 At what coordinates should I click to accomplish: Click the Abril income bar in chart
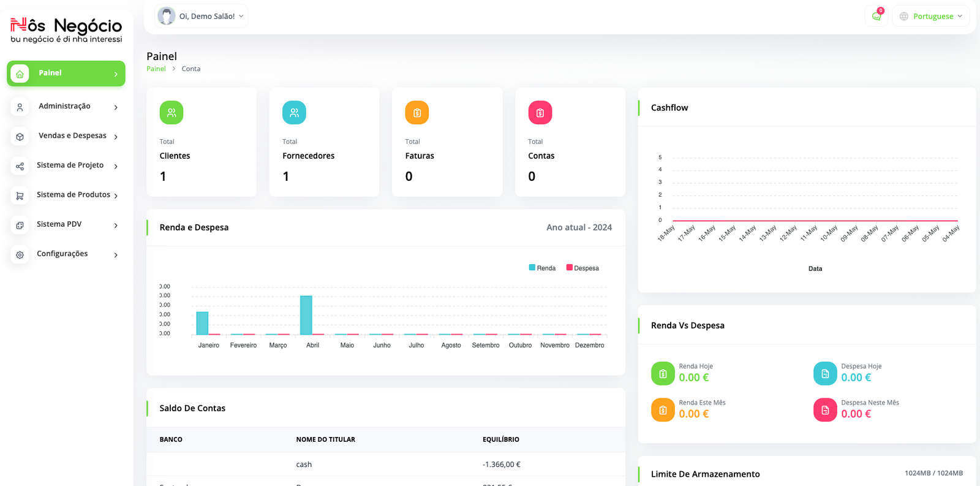pos(306,315)
